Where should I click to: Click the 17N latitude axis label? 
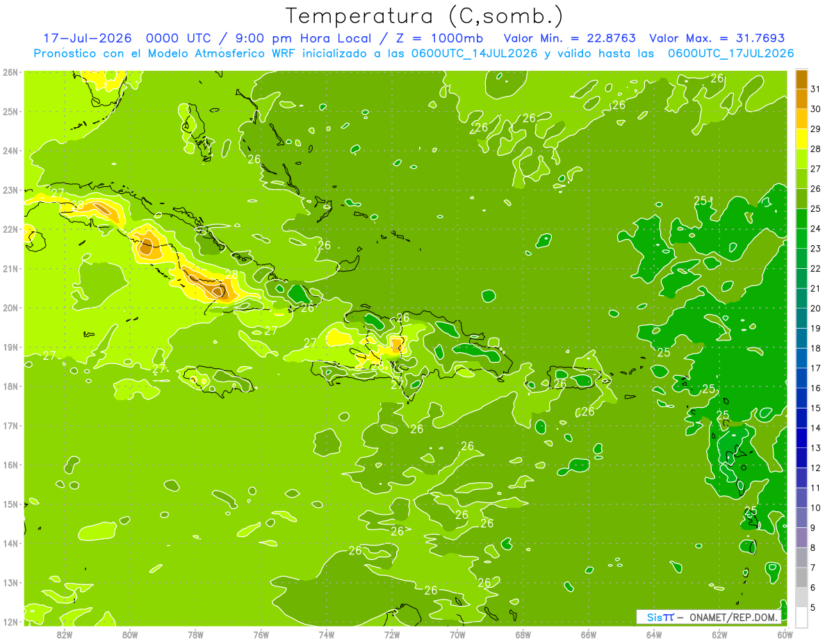(10, 425)
